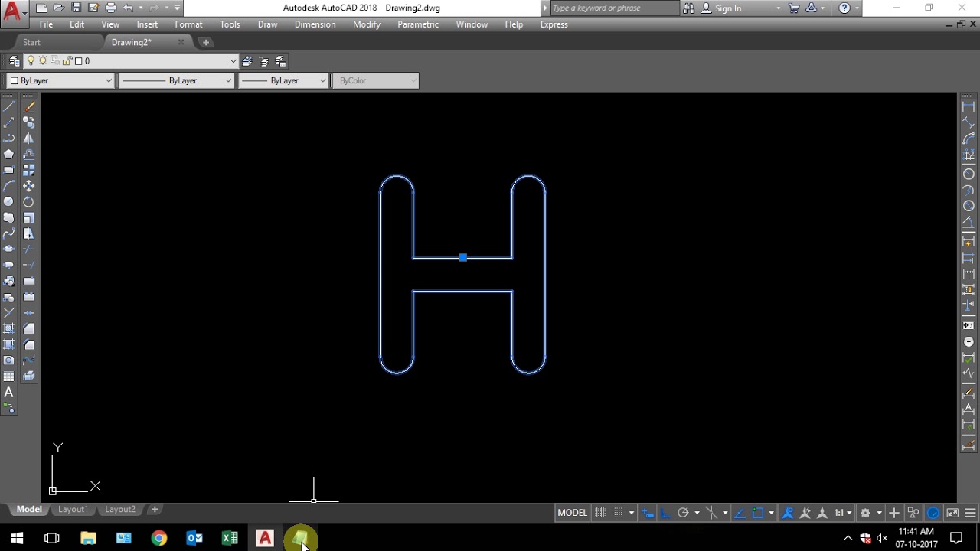The width and height of the screenshot is (980, 551).
Task: Select the Move tool
Action: 28,186
